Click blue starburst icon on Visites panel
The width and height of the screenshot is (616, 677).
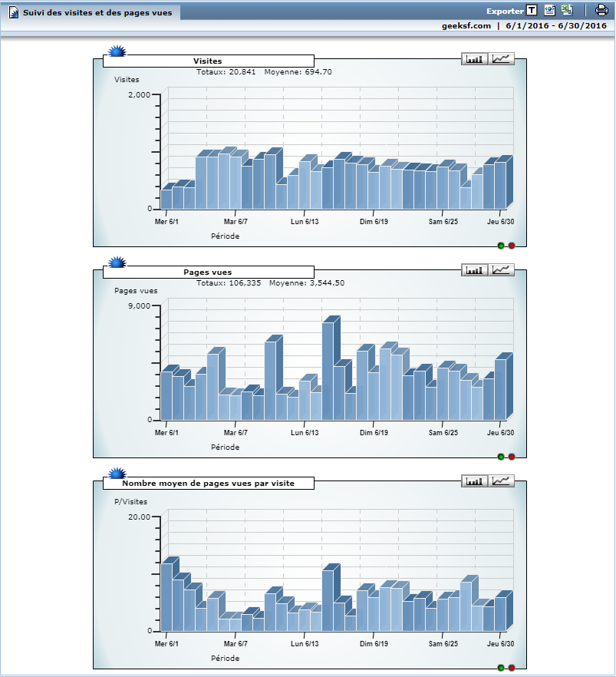117,51
